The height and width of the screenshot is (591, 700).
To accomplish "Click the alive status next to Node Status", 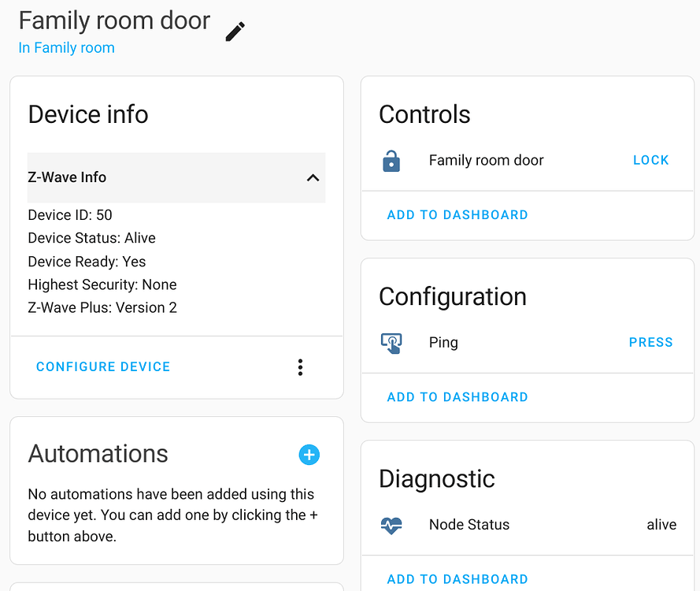I will 661,525.
